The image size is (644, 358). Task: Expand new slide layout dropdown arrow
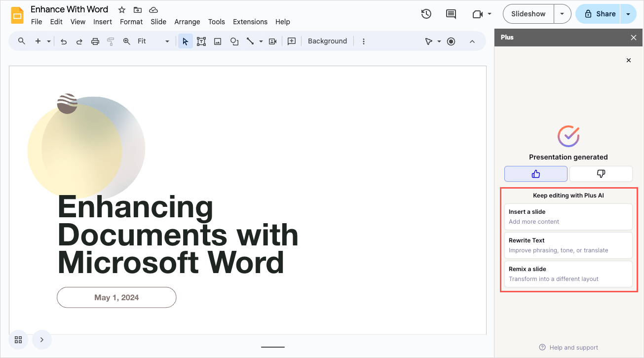[49, 41]
